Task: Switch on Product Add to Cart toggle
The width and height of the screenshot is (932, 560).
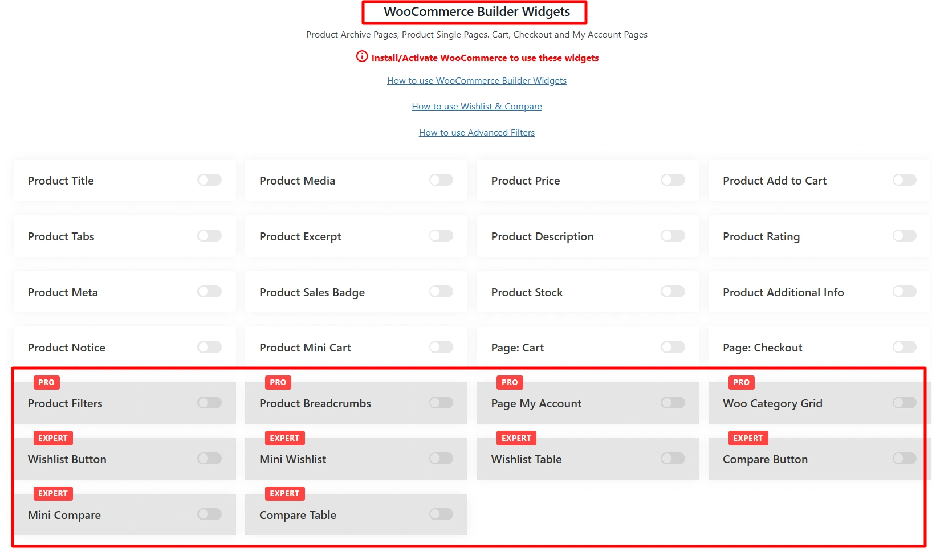Action: click(905, 180)
